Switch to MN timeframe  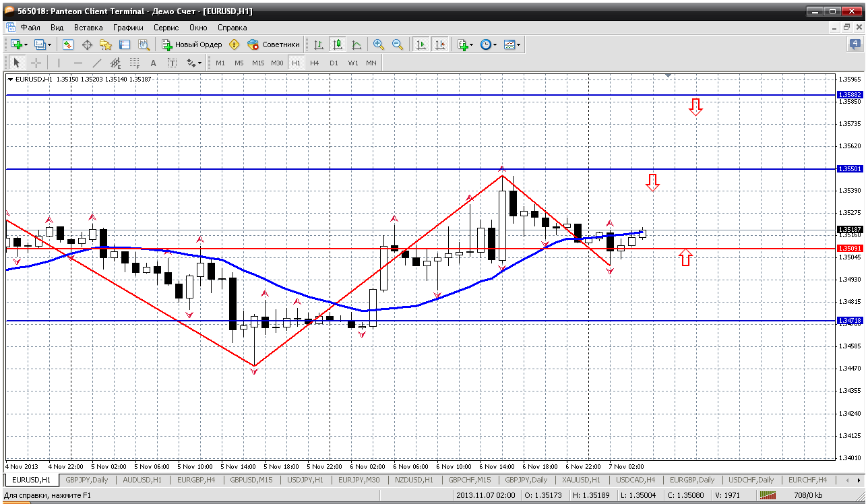tap(371, 63)
